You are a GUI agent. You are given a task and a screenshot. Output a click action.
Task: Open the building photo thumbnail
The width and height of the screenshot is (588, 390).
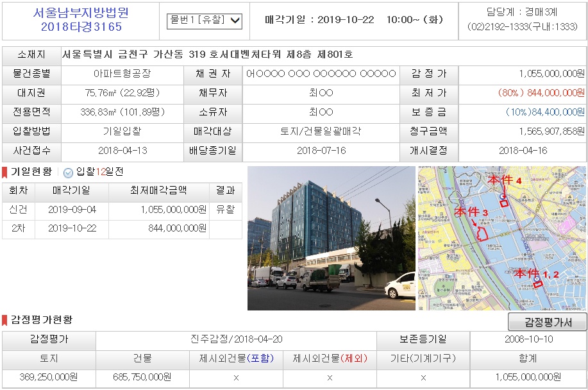coord(331,238)
